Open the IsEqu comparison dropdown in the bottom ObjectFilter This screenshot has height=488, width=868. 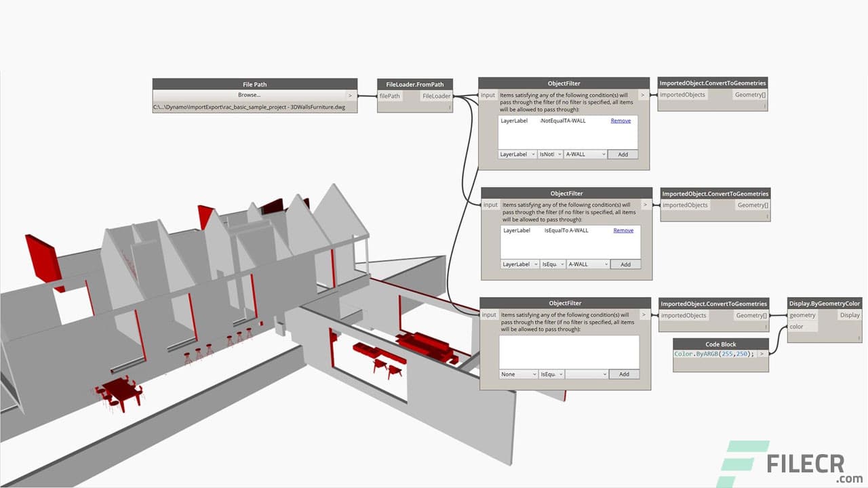pyautogui.click(x=551, y=373)
